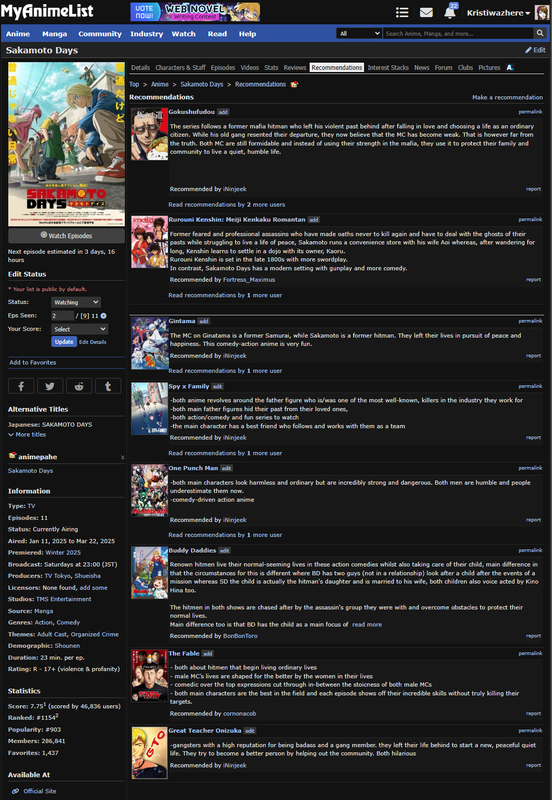Open Buddy Daddies thumbnail

coord(149,573)
